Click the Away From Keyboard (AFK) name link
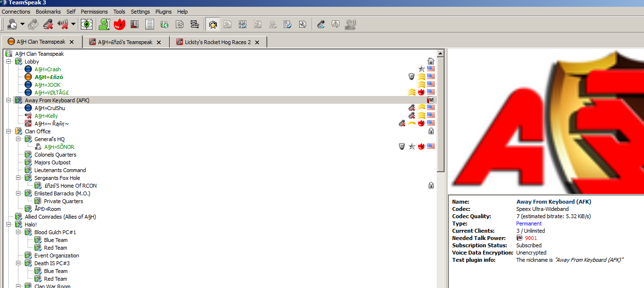The image size is (644, 288). point(554,202)
